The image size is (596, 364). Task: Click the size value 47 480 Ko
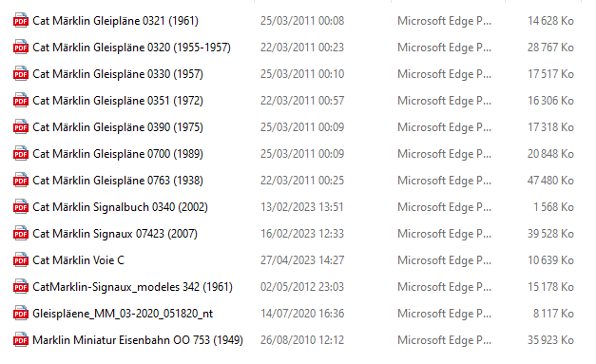(x=550, y=181)
